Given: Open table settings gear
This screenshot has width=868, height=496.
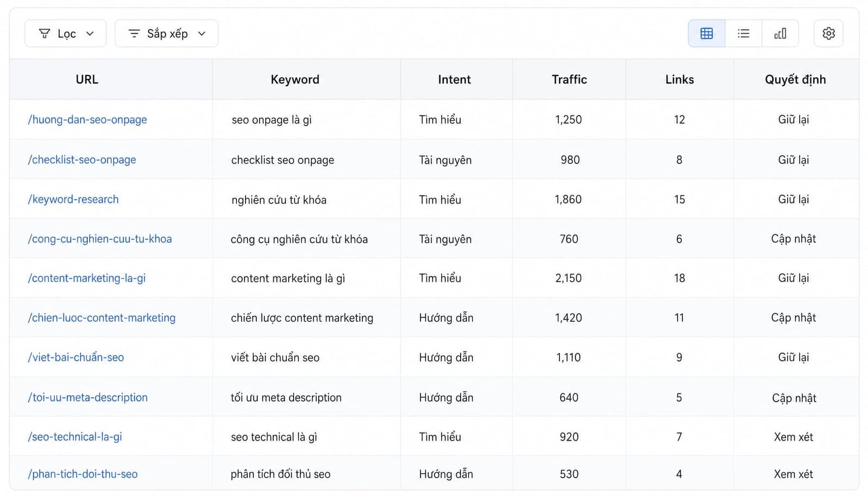Looking at the screenshot, I should 828,34.
